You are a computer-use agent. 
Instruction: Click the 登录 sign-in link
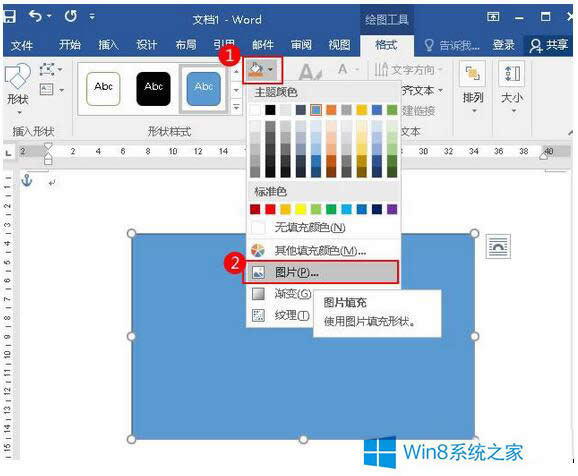(x=503, y=45)
